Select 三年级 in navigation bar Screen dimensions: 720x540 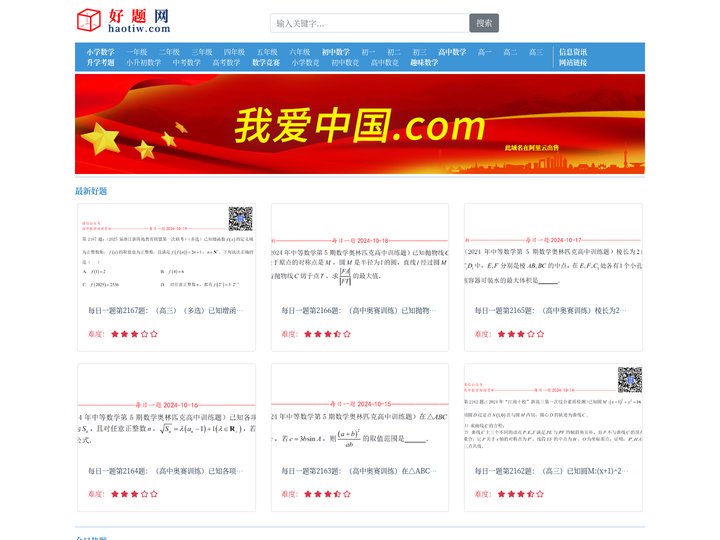(x=202, y=52)
